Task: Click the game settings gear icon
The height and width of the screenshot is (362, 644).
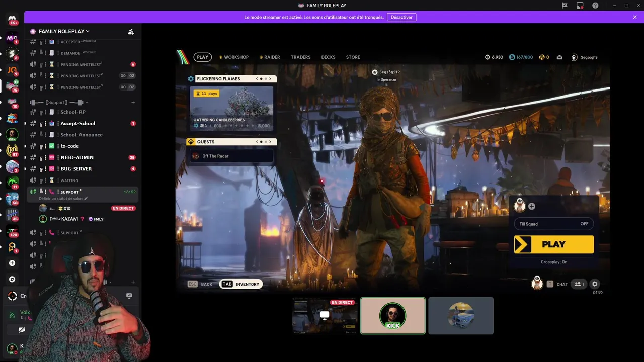Action: [x=595, y=284]
